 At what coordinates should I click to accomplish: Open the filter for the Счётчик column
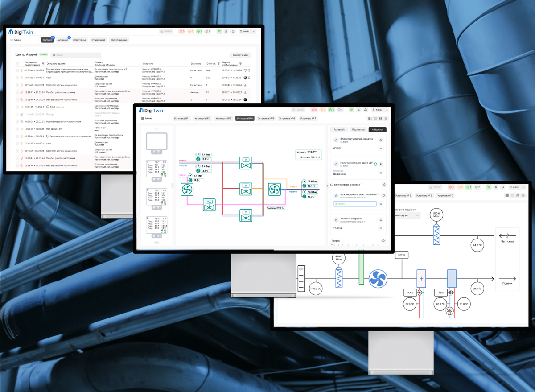(218, 64)
